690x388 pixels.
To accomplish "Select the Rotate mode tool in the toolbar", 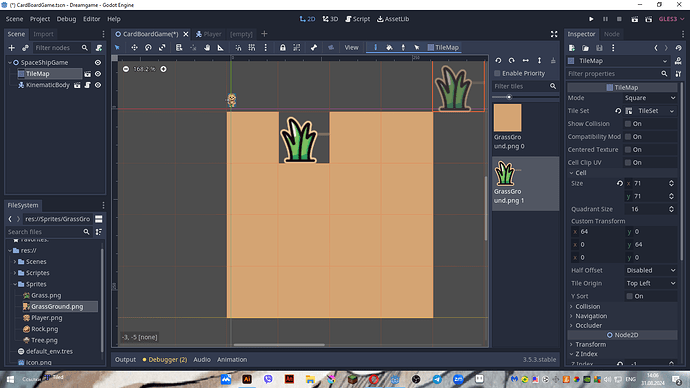I will click(x=148, y=48).
